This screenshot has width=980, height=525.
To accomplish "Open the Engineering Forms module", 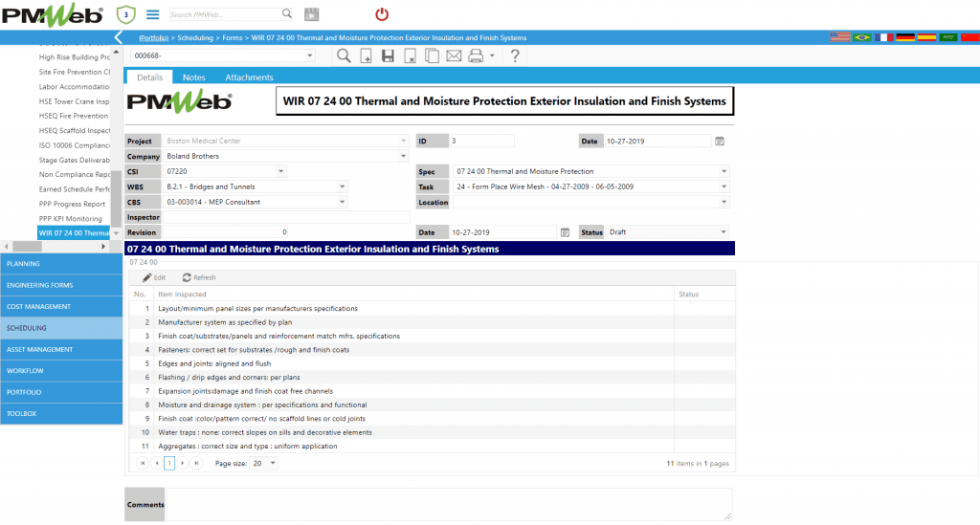I will (x=61, y=285).
